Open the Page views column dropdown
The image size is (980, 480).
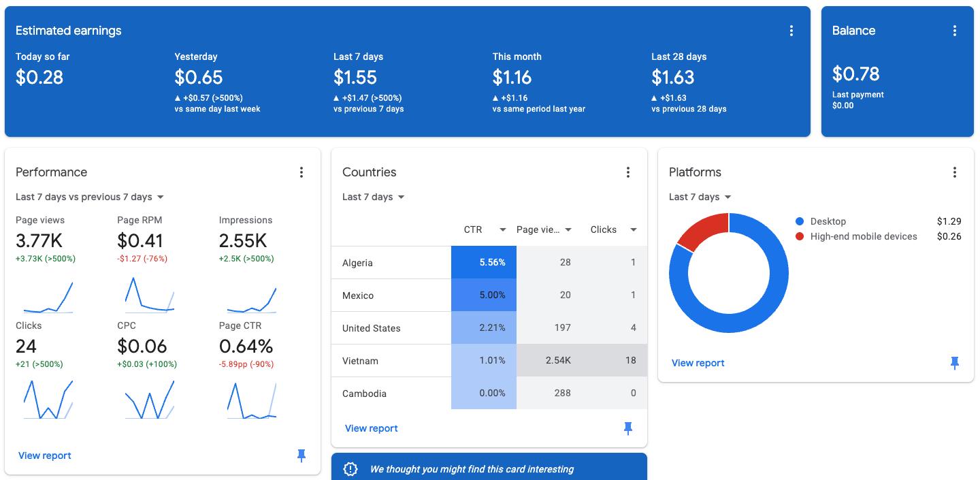568,229
